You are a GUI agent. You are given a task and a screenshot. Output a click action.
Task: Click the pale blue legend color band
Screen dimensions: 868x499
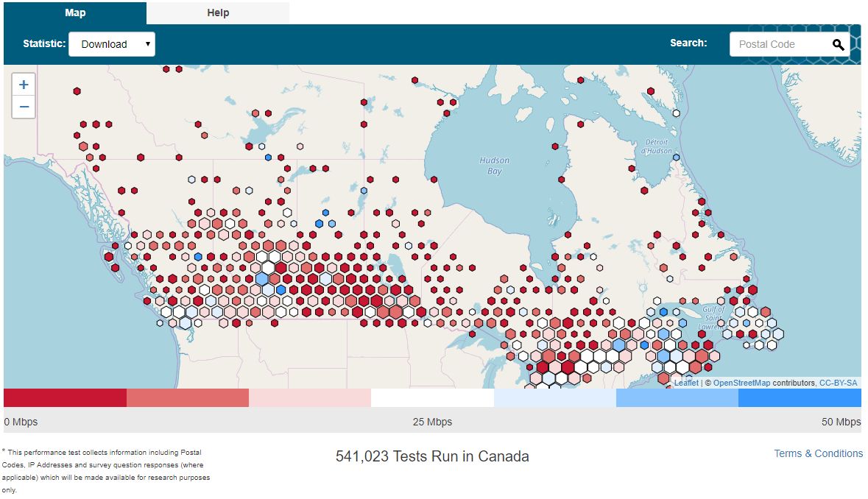pyautogui.click(x=554, y=397)
